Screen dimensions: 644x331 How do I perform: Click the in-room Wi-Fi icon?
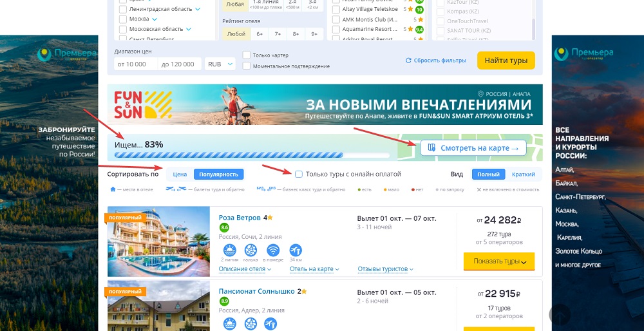point(273,250)
